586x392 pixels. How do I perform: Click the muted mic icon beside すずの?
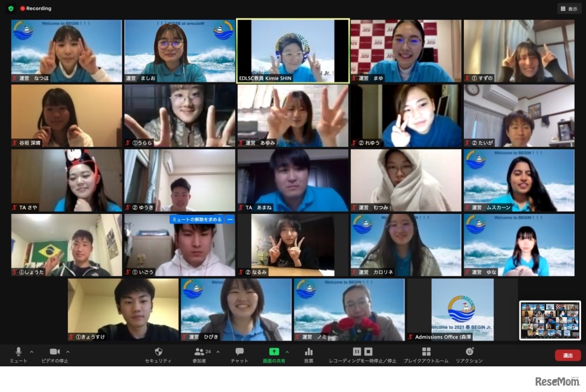tap(467, 78)
